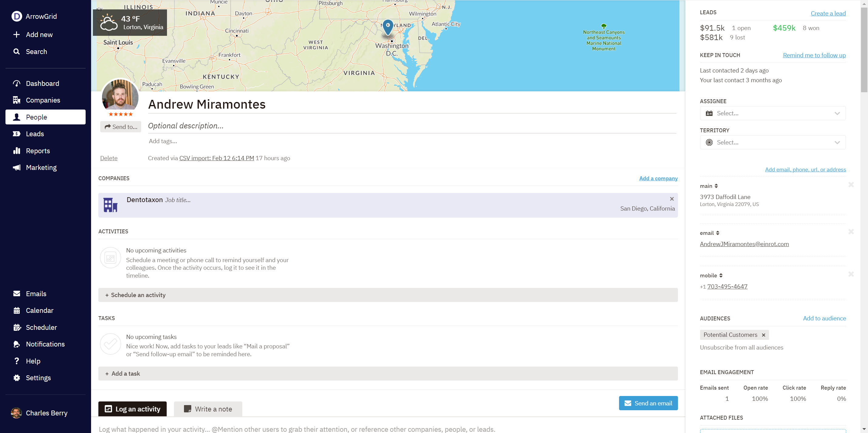Click the five-star rating under the photo

click(120, 114)
